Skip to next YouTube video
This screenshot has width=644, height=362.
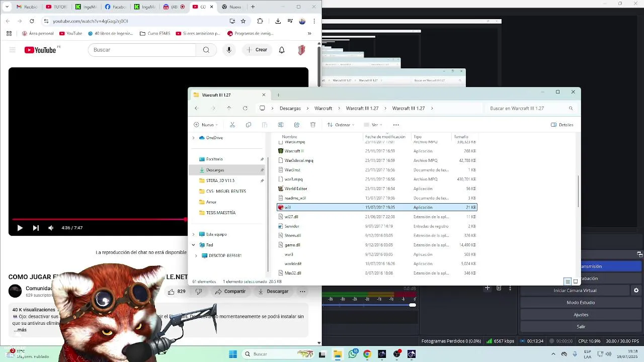point(36,228)
